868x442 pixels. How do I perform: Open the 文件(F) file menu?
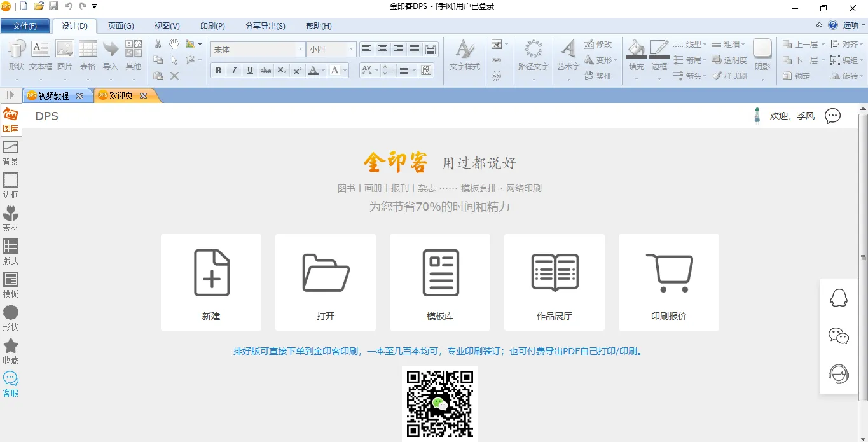(x=25, y=26)
